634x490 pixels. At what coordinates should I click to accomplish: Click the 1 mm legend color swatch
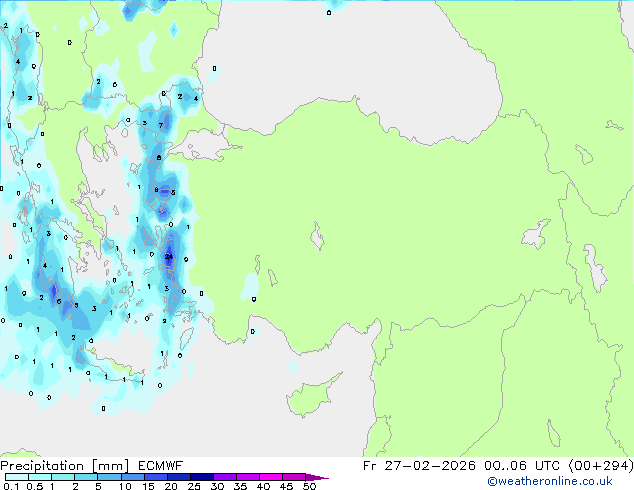coord(63,477)
